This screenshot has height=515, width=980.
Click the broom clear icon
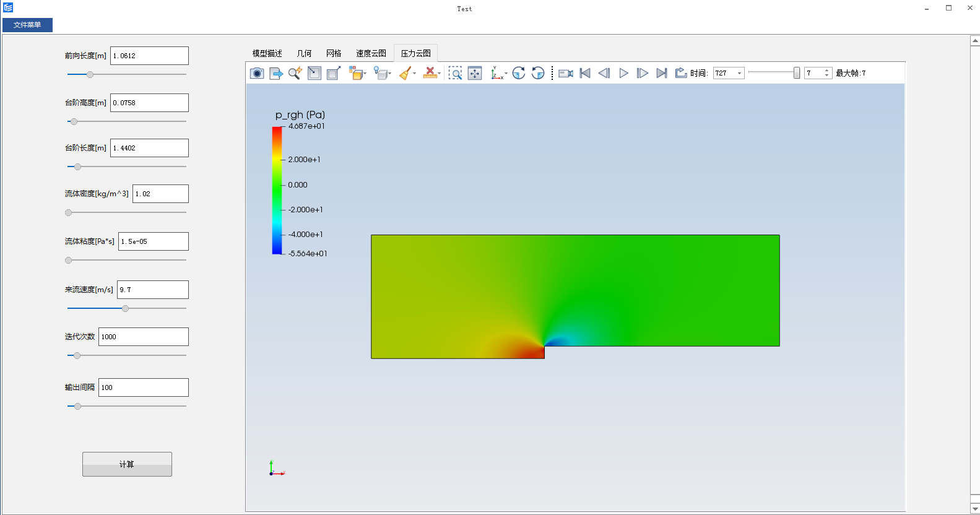[x=405, y=73]
